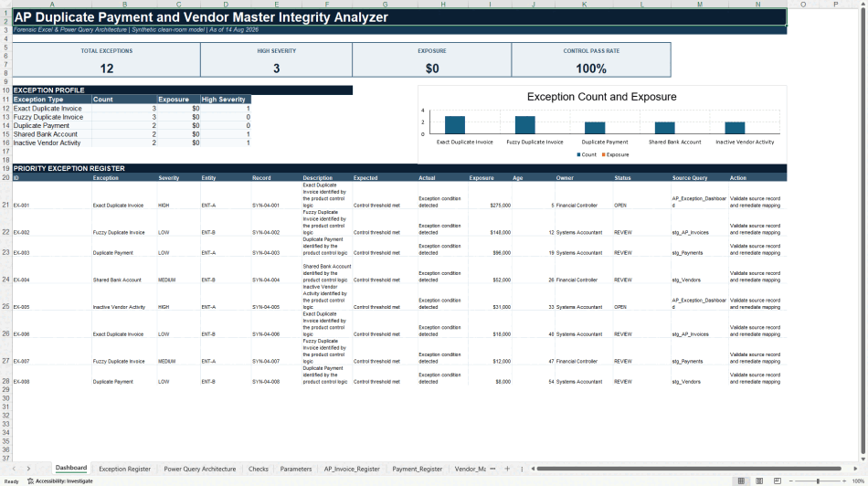
Task: Open the AP_Invoice_Register sheet tab
Action: coord(352,469)
